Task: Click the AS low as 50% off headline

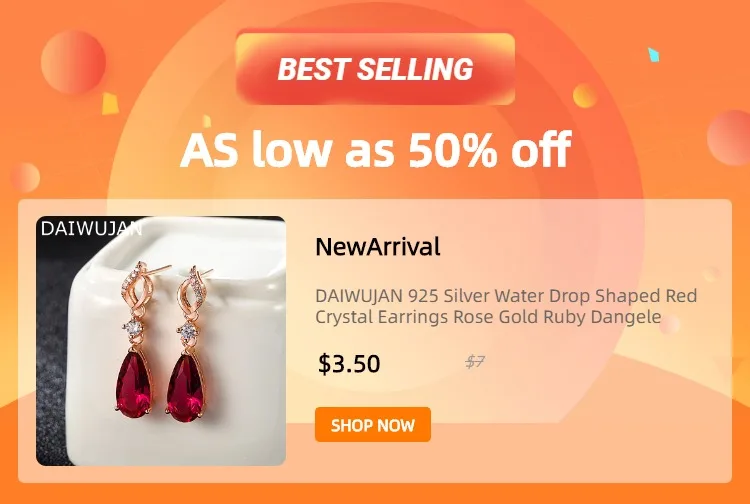Action: point(375,150)
